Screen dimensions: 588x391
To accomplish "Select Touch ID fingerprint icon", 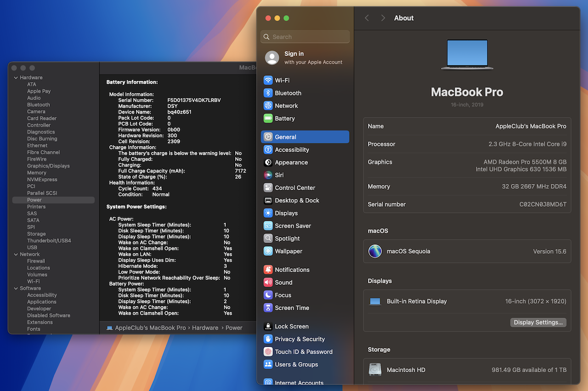I will (268, 352).
